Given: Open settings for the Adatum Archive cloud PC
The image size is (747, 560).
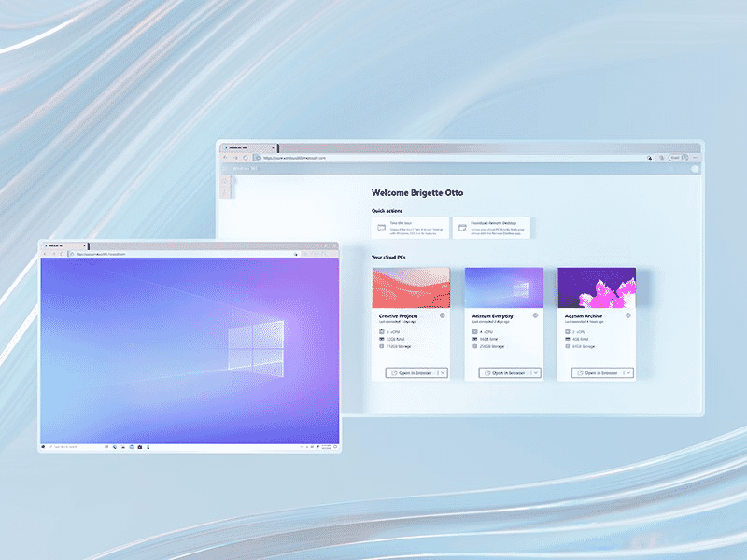Looking at the screenshot, I should coord(627,315).
